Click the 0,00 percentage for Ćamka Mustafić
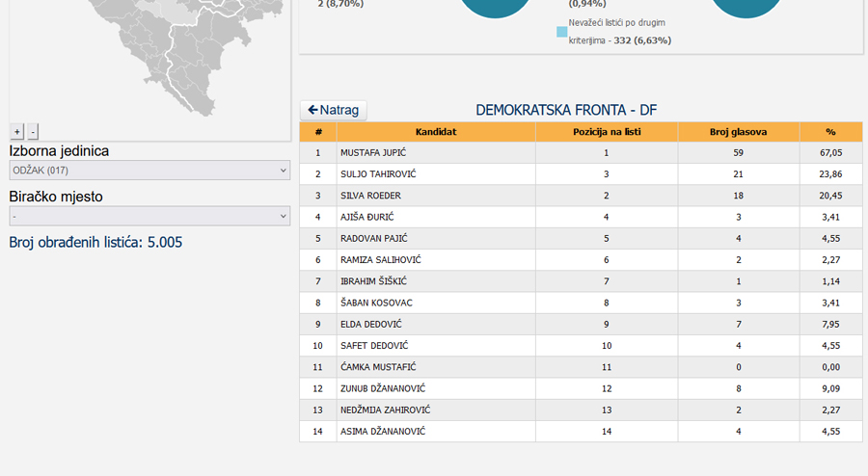The image size is (868, 476). tap(831, 367)
